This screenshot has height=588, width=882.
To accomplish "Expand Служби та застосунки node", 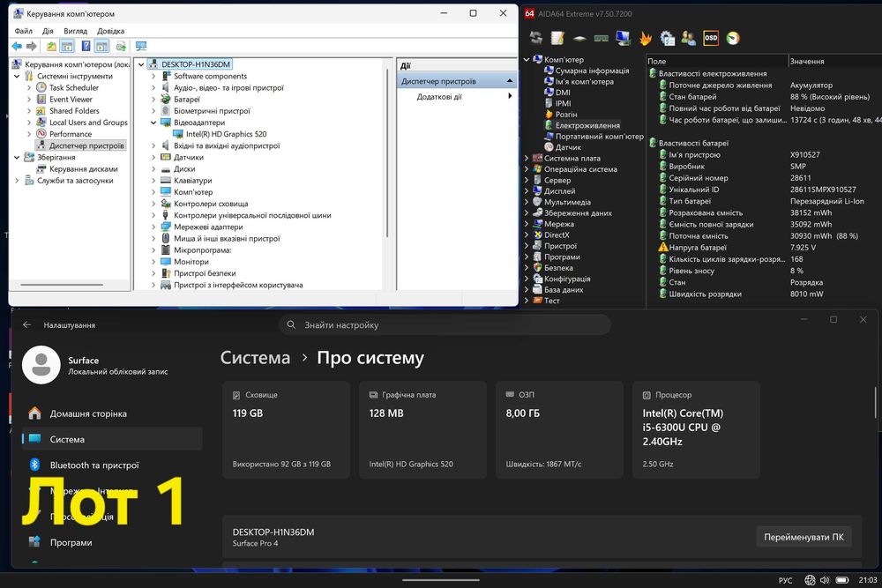I will (x=17, y=181).
